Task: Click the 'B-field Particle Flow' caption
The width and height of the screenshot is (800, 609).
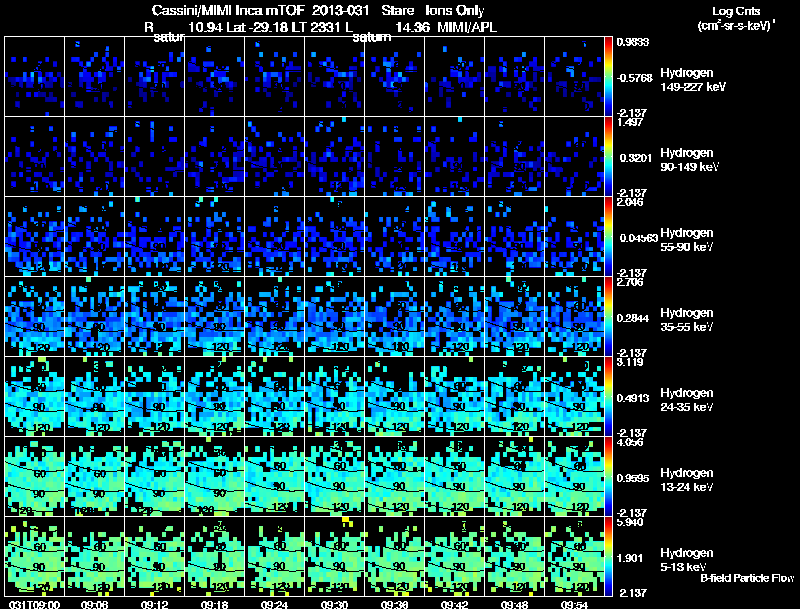Action: (747, 578)
